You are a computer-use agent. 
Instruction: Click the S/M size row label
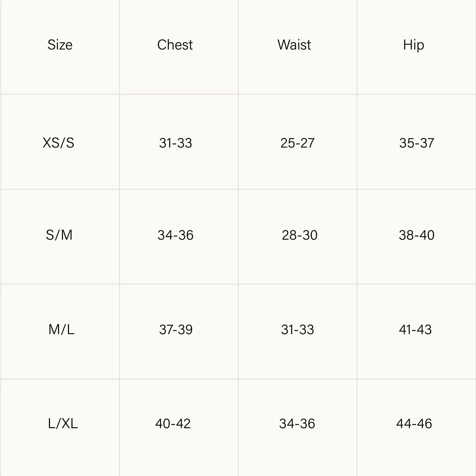[x=59, y=235]
